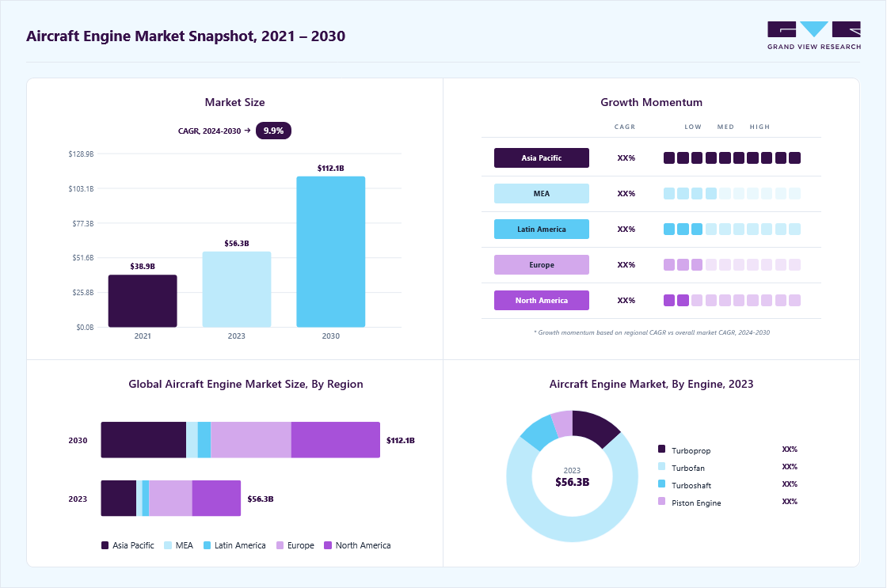Click the Europe segment in the 2023 bar
Image resolution: width=887 pixels, height=588 pixels.
click(x=171, y=498)
